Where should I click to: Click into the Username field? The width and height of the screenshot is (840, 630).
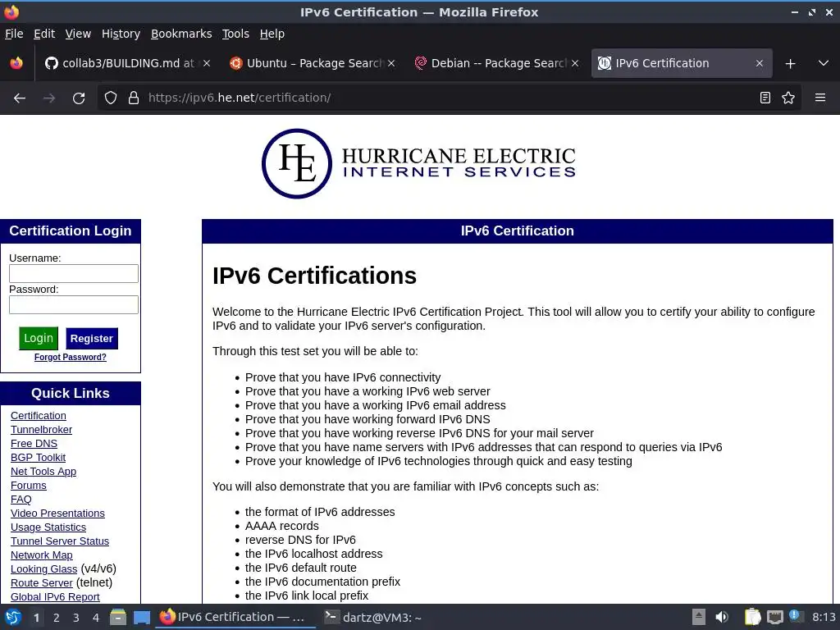click(74, 274)
